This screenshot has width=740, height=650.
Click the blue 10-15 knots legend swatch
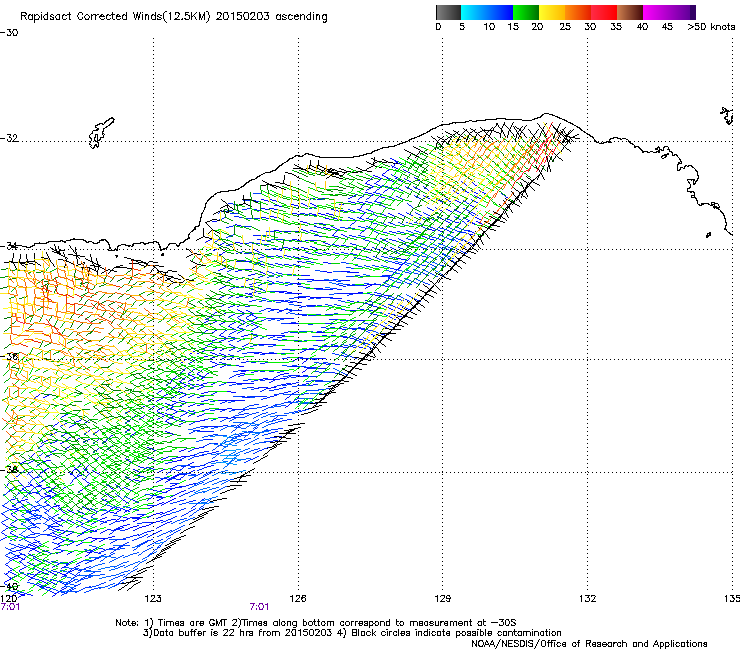click(500, 12)
